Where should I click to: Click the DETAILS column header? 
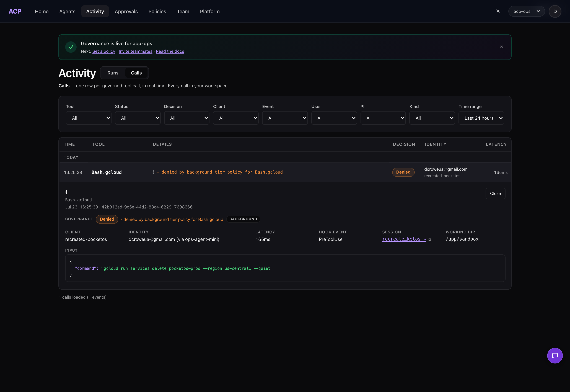162,145
